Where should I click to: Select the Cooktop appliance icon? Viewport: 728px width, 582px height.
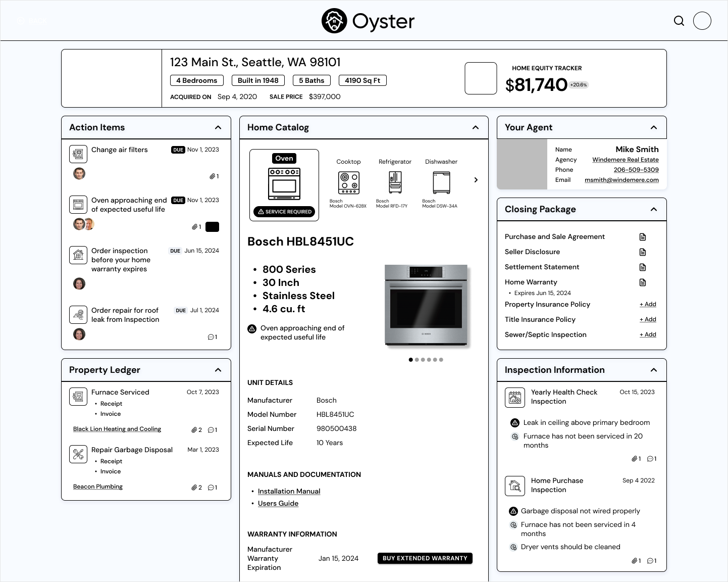click(349, 182)
